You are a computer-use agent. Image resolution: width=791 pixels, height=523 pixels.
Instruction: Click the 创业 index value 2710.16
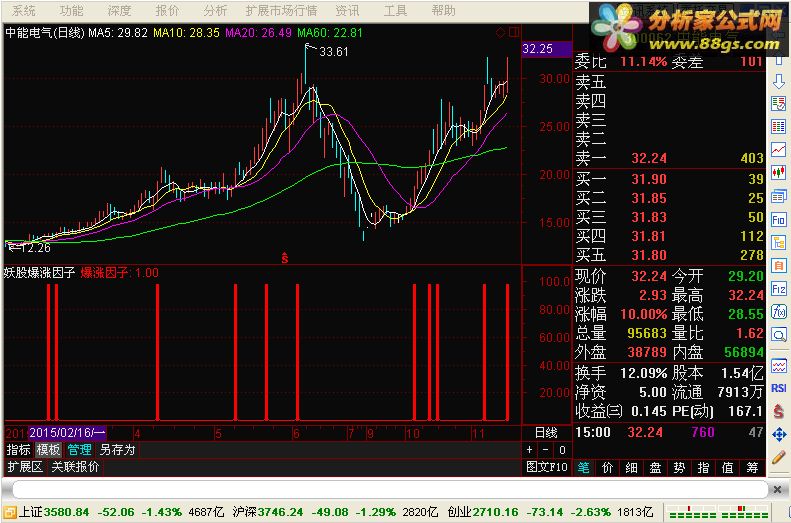[x=495, y=512]
